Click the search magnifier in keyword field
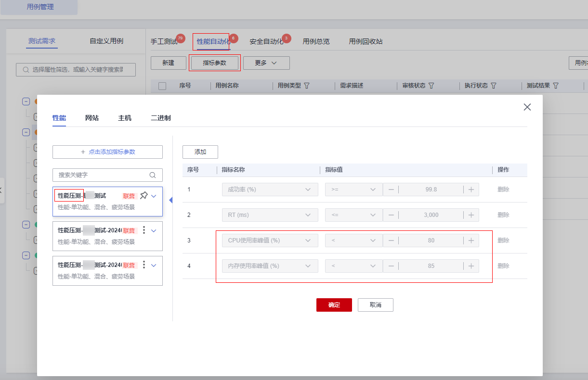588x380 pixels. point(153,175)
